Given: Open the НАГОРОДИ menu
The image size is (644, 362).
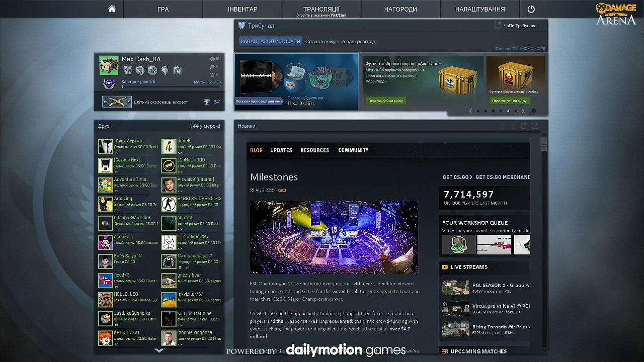Looking at the screenshot, I should [x=400, y=9].
